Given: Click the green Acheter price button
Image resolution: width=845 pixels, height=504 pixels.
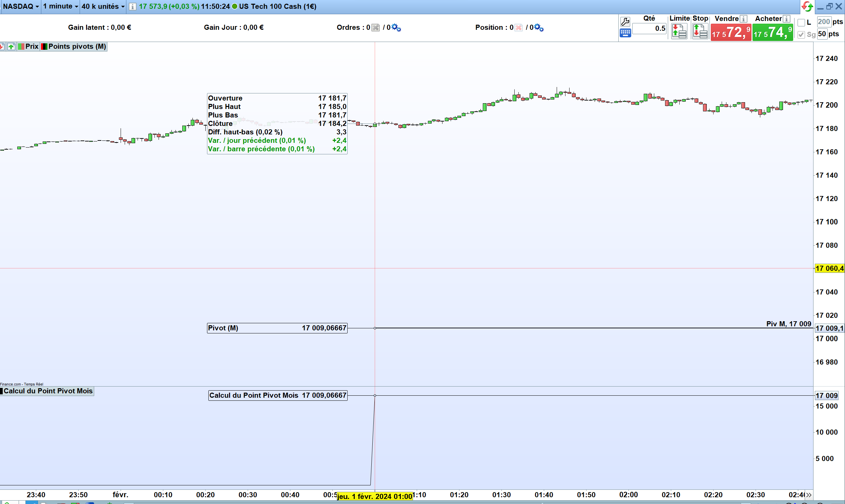Looking at the screenshot, I should pyautogui.click(x=772, y=32).
